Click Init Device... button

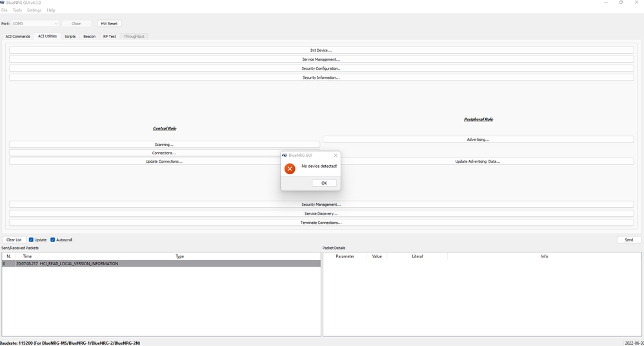(321, 50)
